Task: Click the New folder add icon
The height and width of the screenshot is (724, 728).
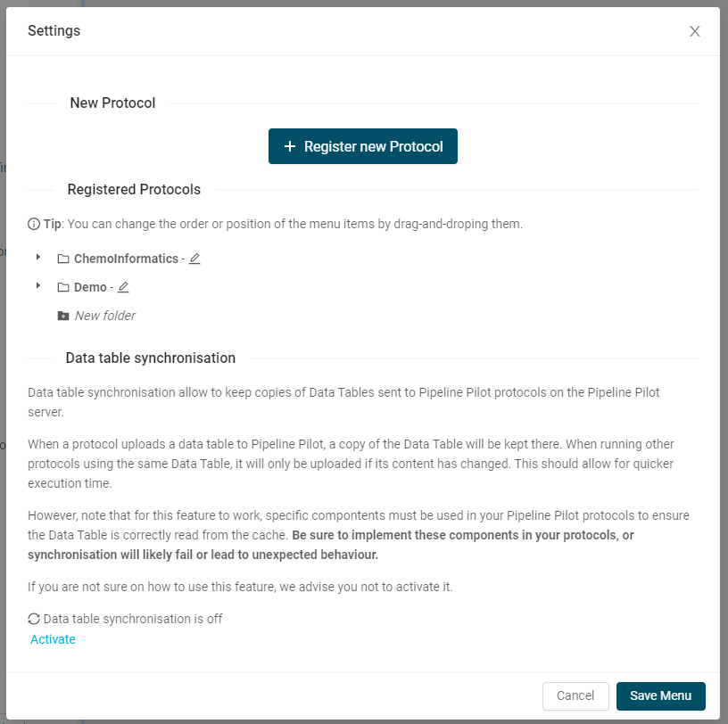Action: (63, 316)
